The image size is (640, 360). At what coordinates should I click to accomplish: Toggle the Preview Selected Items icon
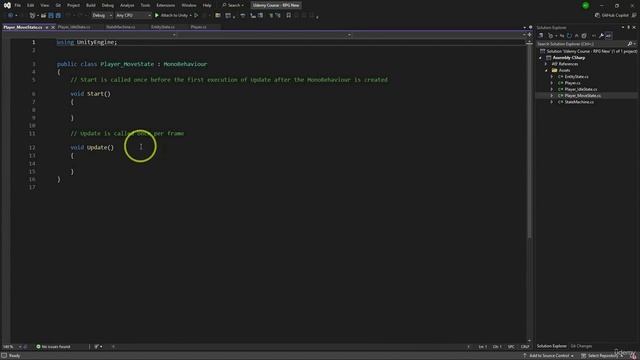pyautogui.click(x=609, y=36)
